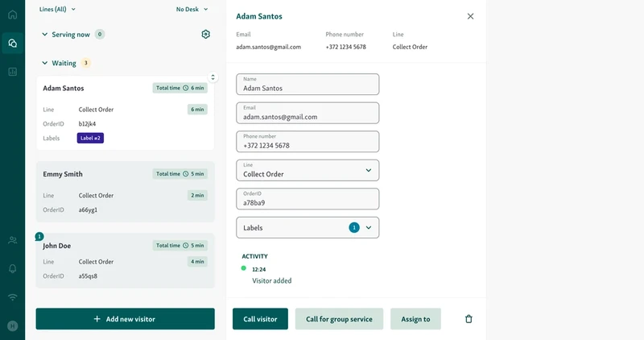This screenshot has height=340, width=644.
Task: Open the Lines (All) filter dropdown
Action: coord(57,9)
